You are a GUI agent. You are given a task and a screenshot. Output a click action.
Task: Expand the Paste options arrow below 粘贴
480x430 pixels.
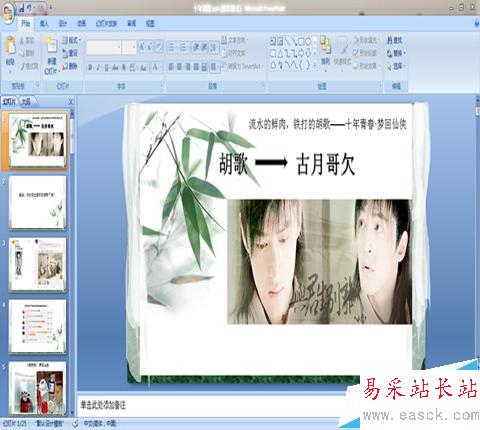(10, 71)
